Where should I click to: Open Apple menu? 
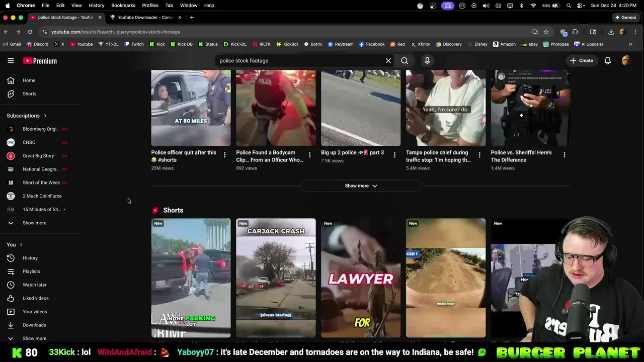[x=8, y=5]
